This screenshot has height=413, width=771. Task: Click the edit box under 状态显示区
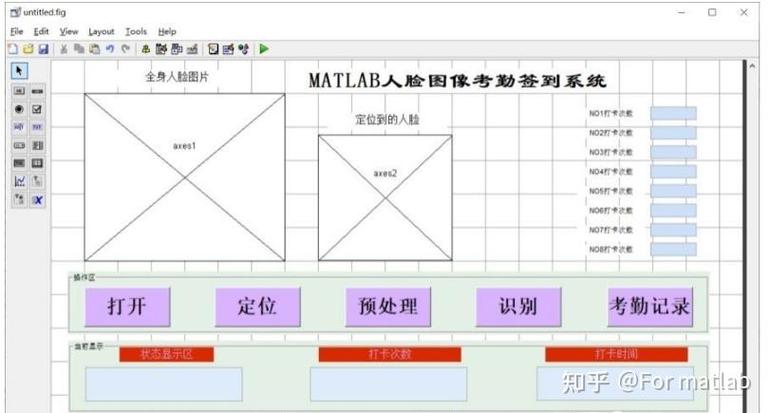[x=164, y=384]
